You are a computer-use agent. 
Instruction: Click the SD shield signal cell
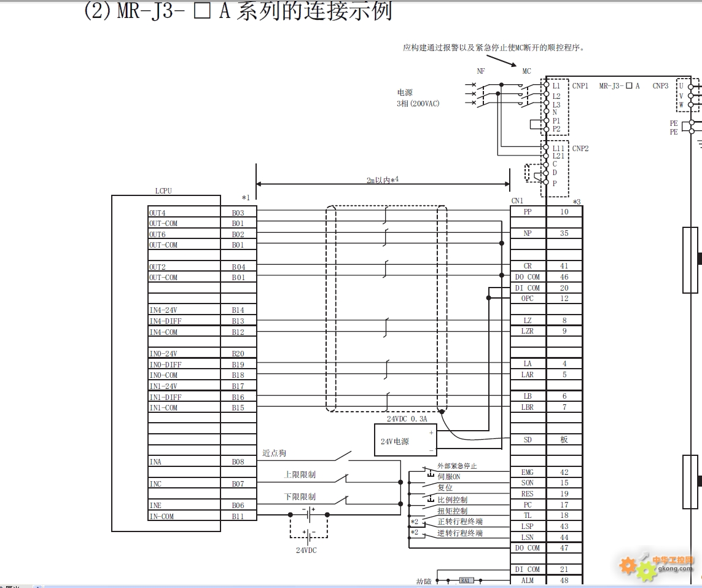pyautogui.click(x=528, y=440)
